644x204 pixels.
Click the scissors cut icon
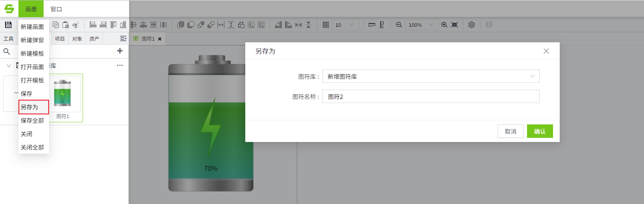[x=75, y=25]
